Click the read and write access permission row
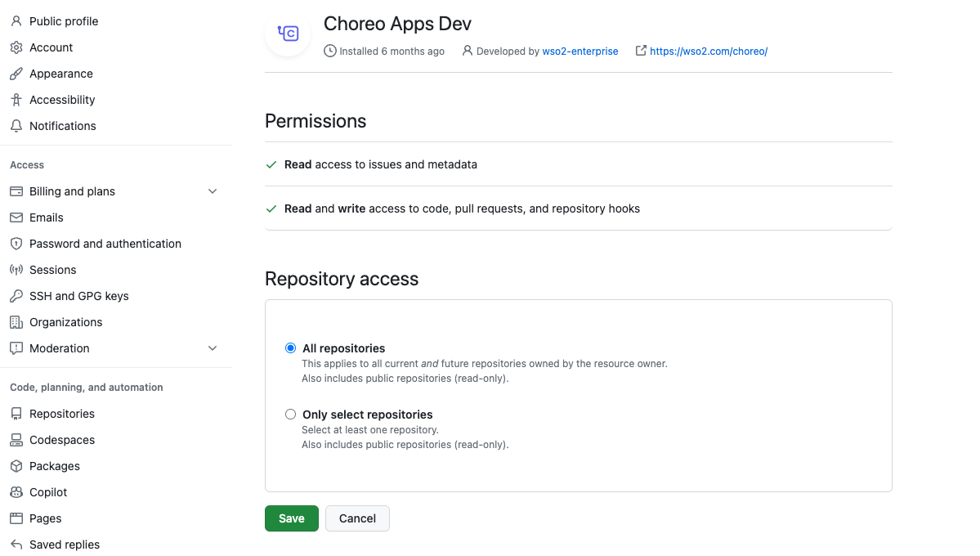This screenshot has width=980, height=556. click(579, 208)
